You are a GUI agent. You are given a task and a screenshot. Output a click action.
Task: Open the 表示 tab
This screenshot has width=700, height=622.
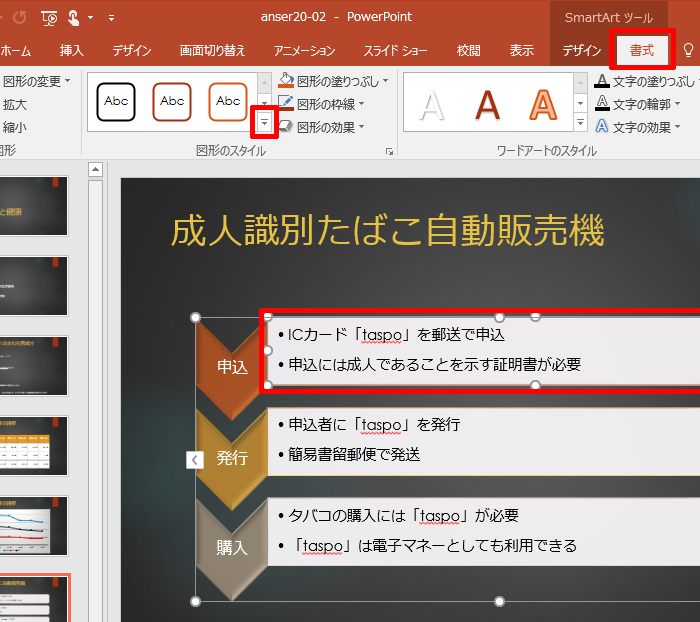pos(522,50)
